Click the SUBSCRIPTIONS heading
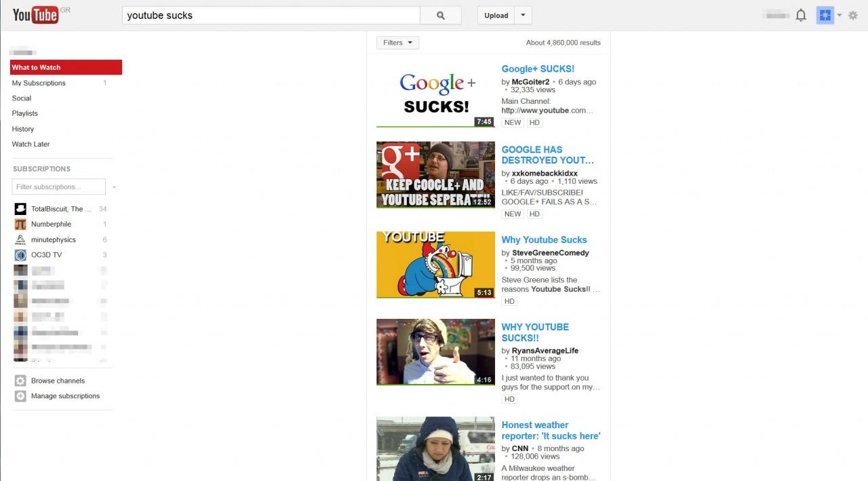This screenshot has height=481, width=868. 41,169
